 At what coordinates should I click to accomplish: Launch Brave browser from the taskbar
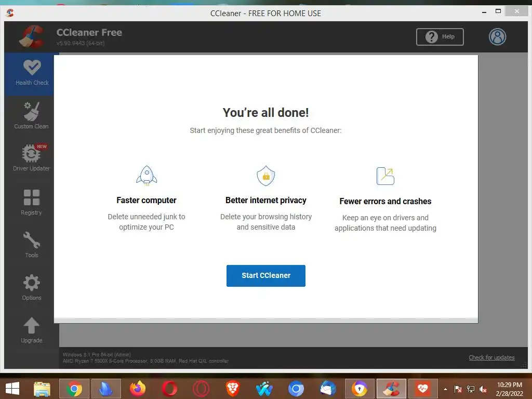click(233, 389)
